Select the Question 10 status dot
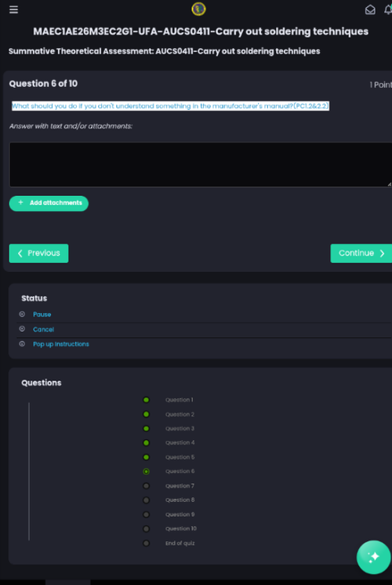 tap(146, 529)
